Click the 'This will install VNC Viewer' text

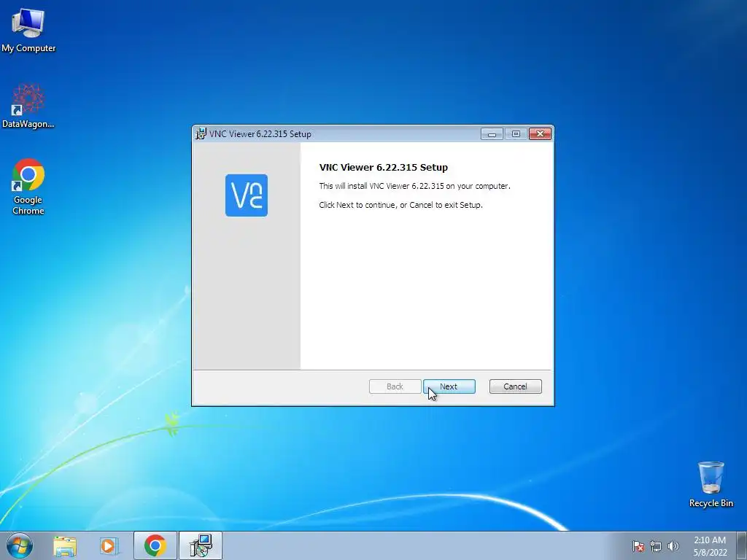tap(414, 186)
